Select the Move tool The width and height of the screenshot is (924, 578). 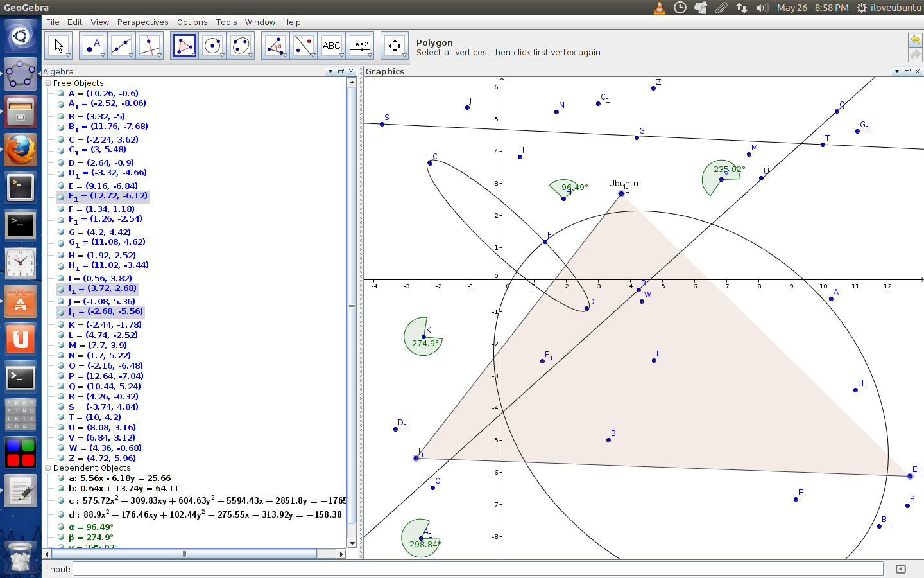(58, 46)
